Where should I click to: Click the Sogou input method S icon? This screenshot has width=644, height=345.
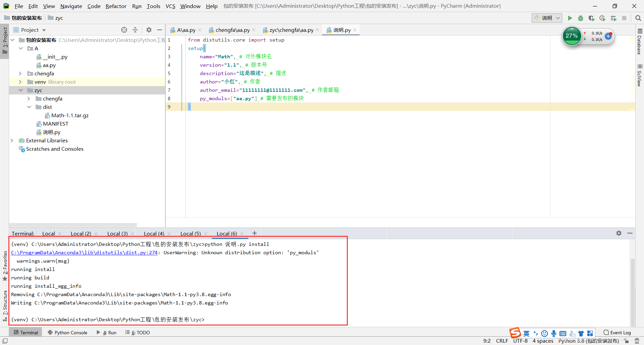tap(515, 333)
